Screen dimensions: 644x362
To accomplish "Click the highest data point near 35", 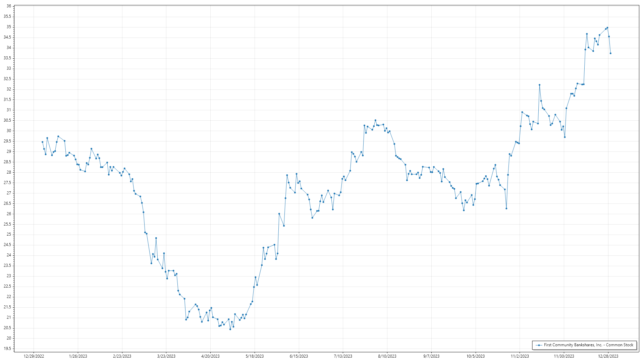I will [607, 28].
